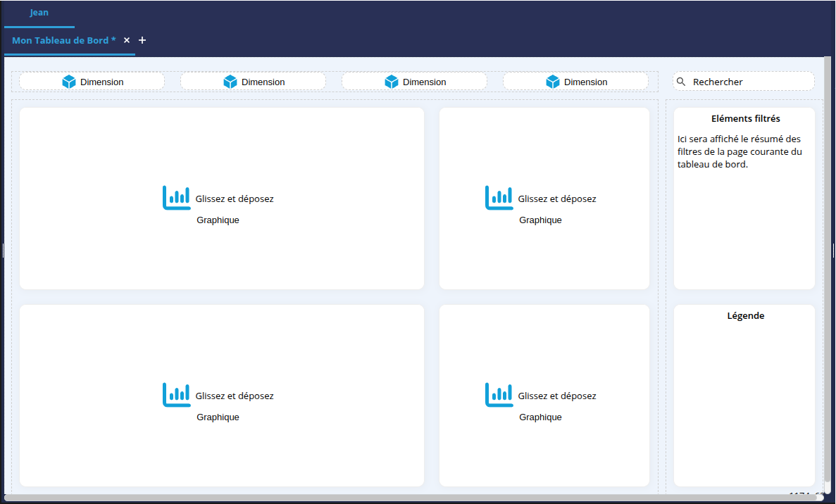
Task: Select the Mon Tableau de Bord tab
Action: [x=63, y=40]
